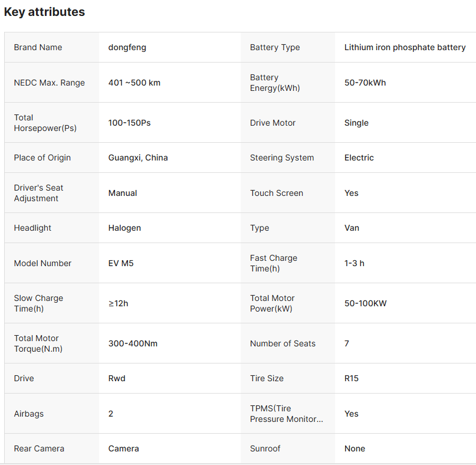Click the Drive Motor label
The height and width of the screenshot is (465, 476).
[273, 123]
